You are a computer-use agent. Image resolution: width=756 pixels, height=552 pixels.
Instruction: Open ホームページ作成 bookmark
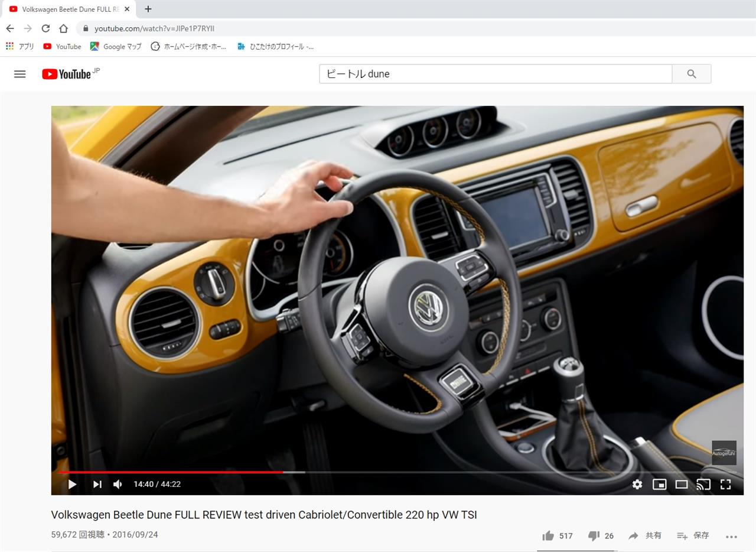pos(188,46)
